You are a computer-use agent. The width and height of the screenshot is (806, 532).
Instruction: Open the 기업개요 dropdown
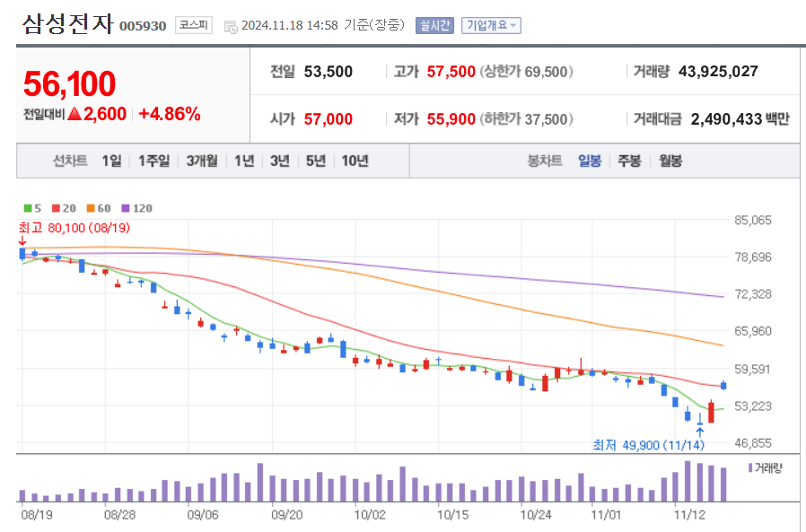491,25
